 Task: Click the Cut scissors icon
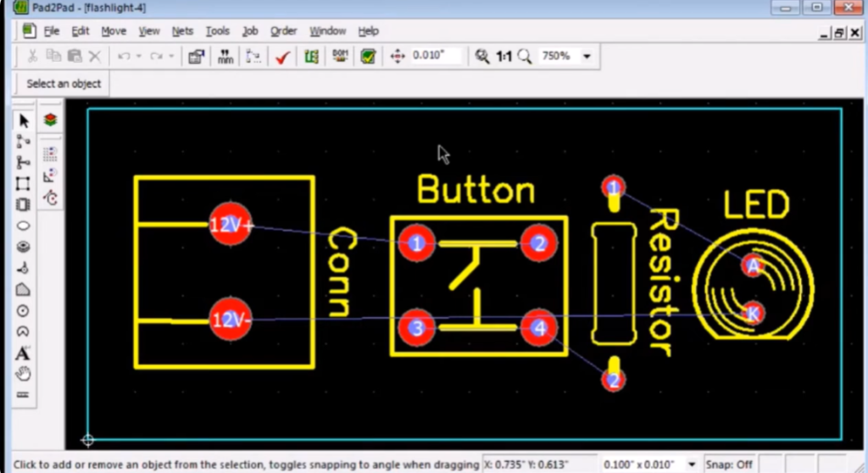click(32, 55)
